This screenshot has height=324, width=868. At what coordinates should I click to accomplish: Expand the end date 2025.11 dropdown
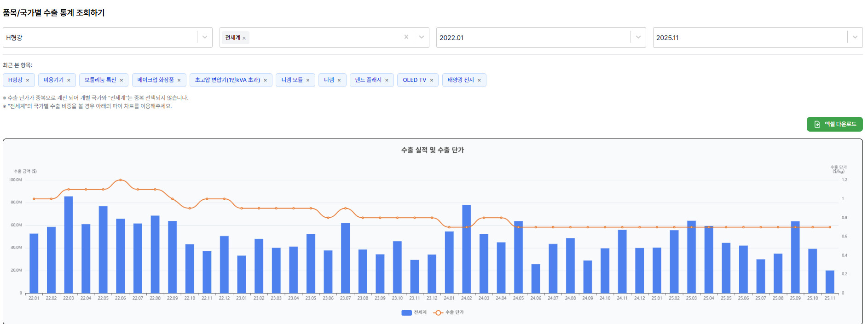click(x=855, y=37)
